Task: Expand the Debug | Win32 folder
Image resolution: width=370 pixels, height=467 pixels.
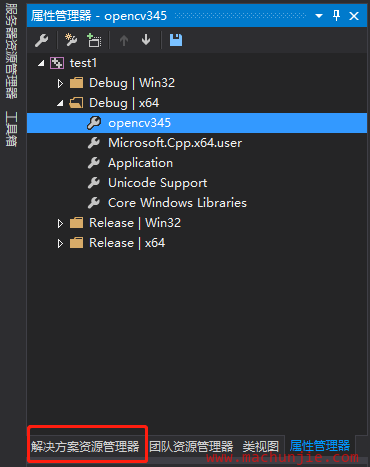Action: (x=60, y=83)
